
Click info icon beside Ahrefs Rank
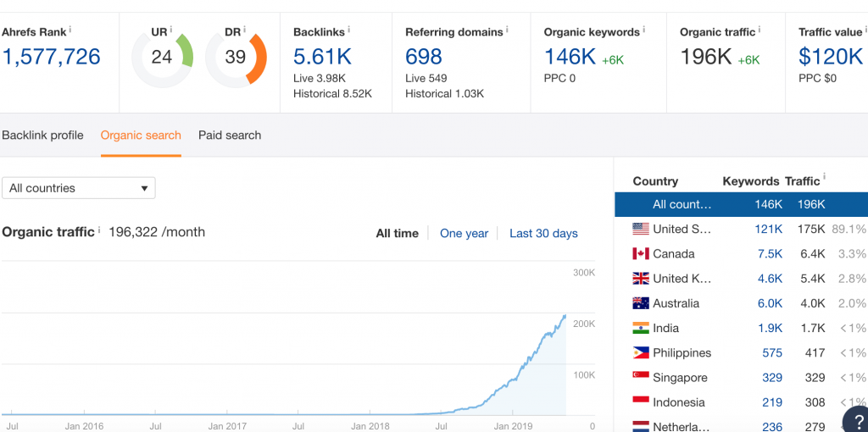coord(70,30)
